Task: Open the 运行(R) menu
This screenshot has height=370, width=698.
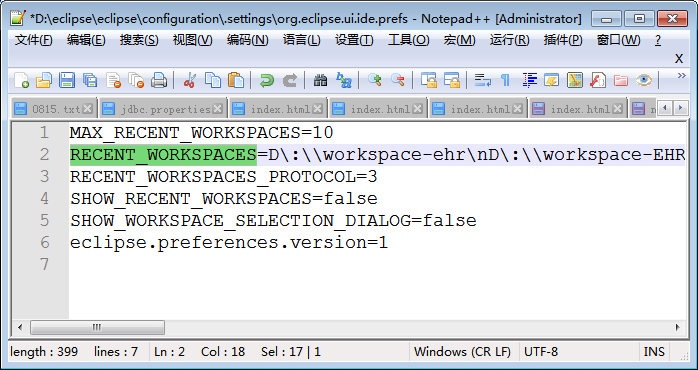Action: (x=509, y=41)
